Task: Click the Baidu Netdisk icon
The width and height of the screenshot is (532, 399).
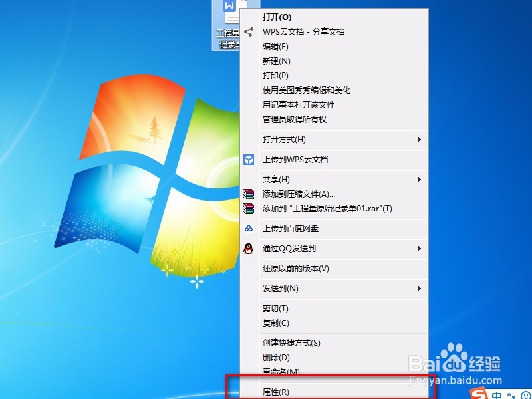Action: point(249,229)
